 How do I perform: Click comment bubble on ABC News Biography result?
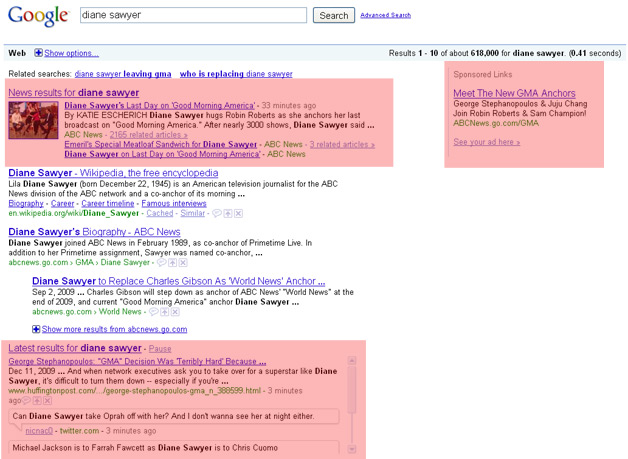click(x=162, y=262)
